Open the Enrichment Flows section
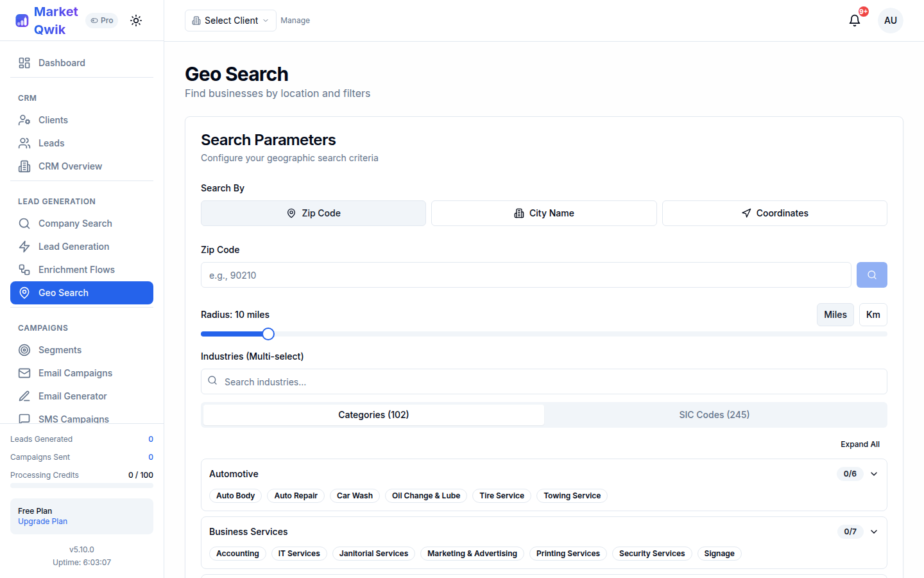 tap(76, 269)
